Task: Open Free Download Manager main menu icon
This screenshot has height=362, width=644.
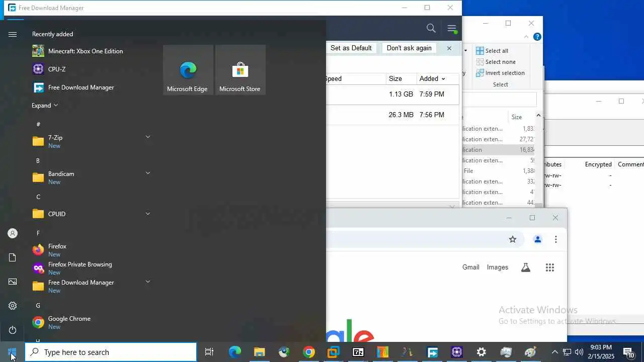Action: pyautogui.click(x=452, y=29)
